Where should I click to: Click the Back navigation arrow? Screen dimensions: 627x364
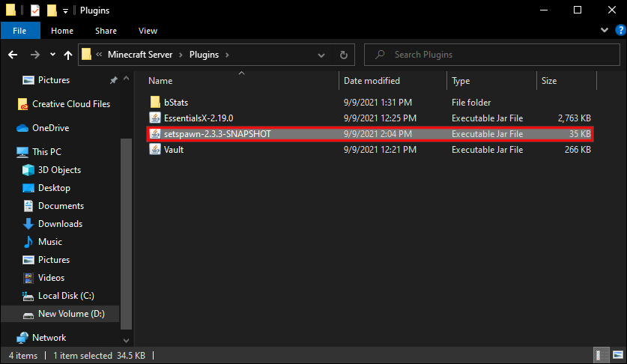[x=13, y=55]
